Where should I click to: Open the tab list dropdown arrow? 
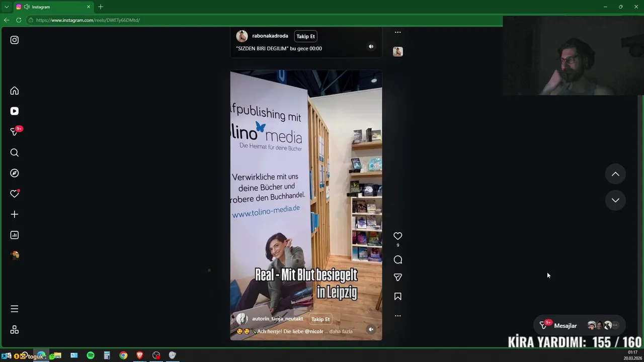[x=7, y=7]
